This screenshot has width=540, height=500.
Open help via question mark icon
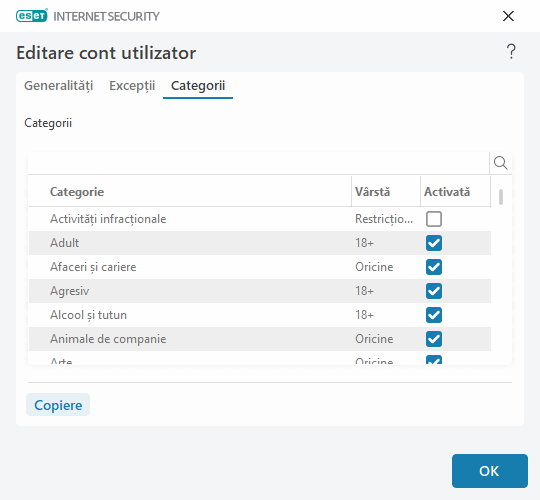tap(511, 52)
